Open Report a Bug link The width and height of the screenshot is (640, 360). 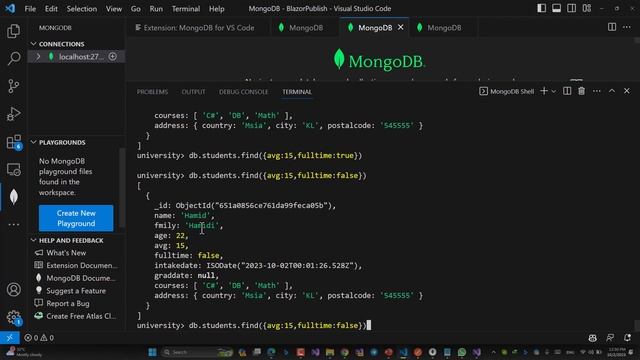(x=68, y=303)
